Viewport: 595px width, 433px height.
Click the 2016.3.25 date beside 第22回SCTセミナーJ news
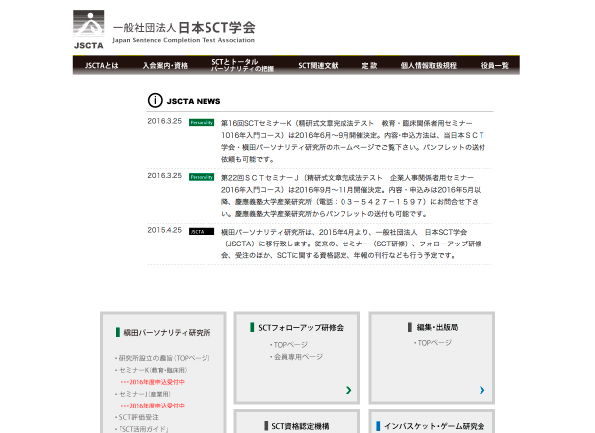click(x=165, y=176)
